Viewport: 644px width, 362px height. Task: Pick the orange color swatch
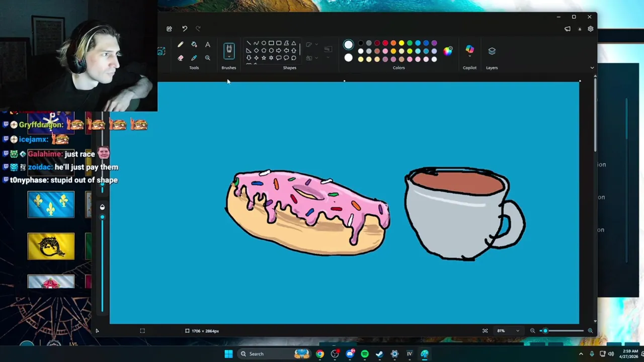click(x=393, y=43)
